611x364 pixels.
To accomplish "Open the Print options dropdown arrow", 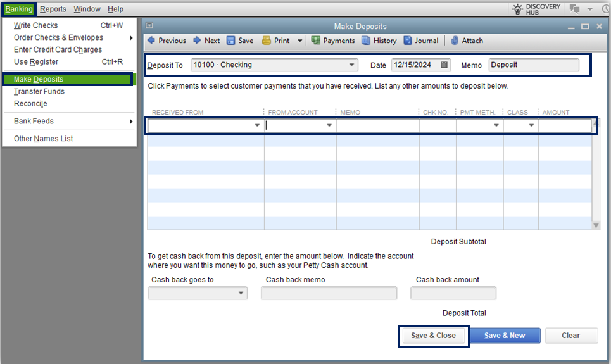I will (299, 41).
